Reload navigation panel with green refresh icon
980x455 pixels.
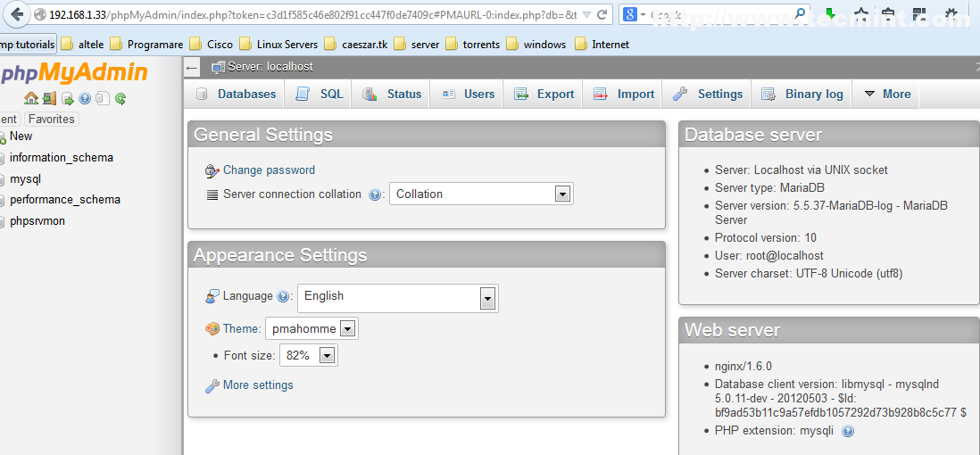120,98
